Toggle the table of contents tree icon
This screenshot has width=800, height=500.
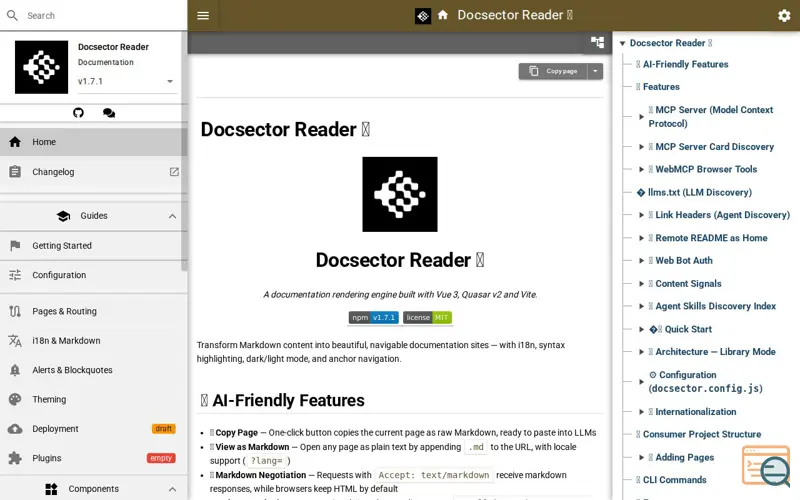coord(597,42)
